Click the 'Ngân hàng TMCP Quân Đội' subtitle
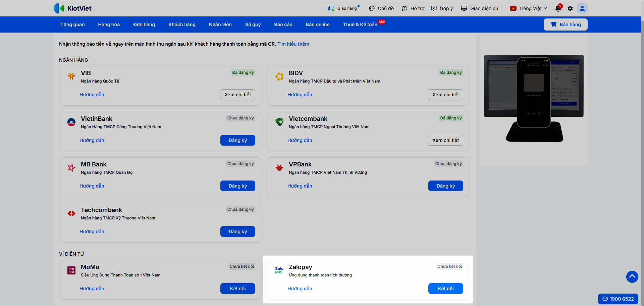Image resolution: width=644 pixels, height=306 pixels. 107,172
